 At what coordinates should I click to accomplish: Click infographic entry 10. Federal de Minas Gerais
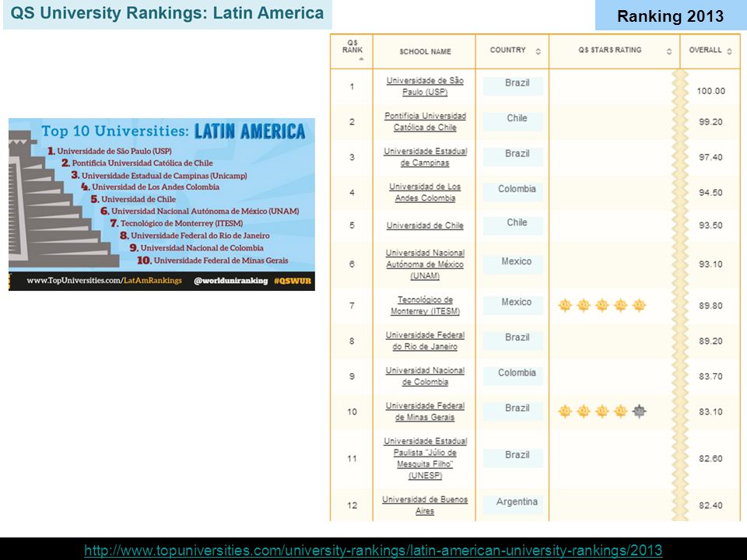pos(212,261)
